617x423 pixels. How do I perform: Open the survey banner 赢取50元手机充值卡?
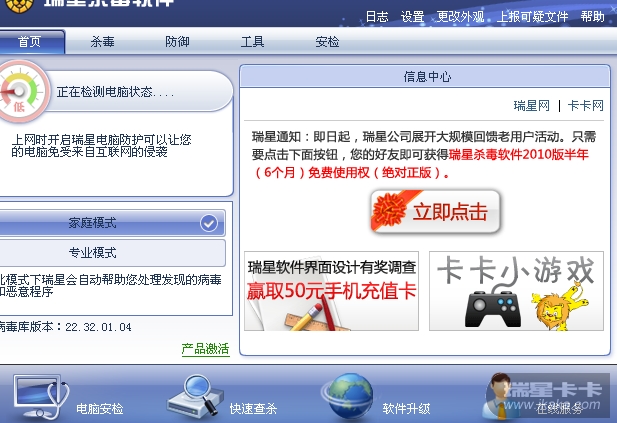pos(331,291)
